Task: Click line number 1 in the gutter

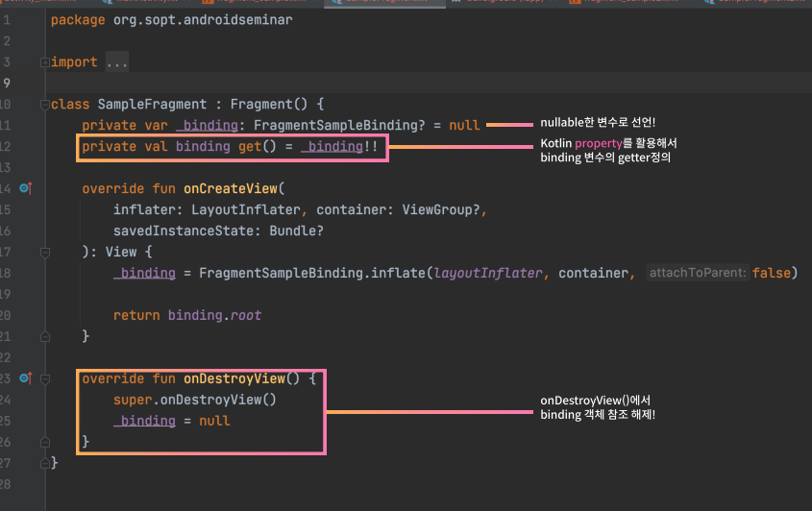Action: tap(7, 19)
